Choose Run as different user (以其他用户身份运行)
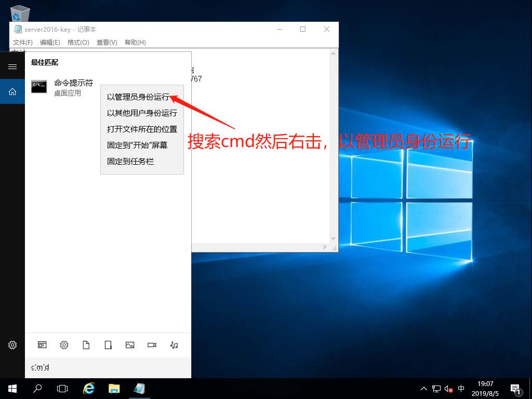 pyautogui.click(x=142, y=113)
